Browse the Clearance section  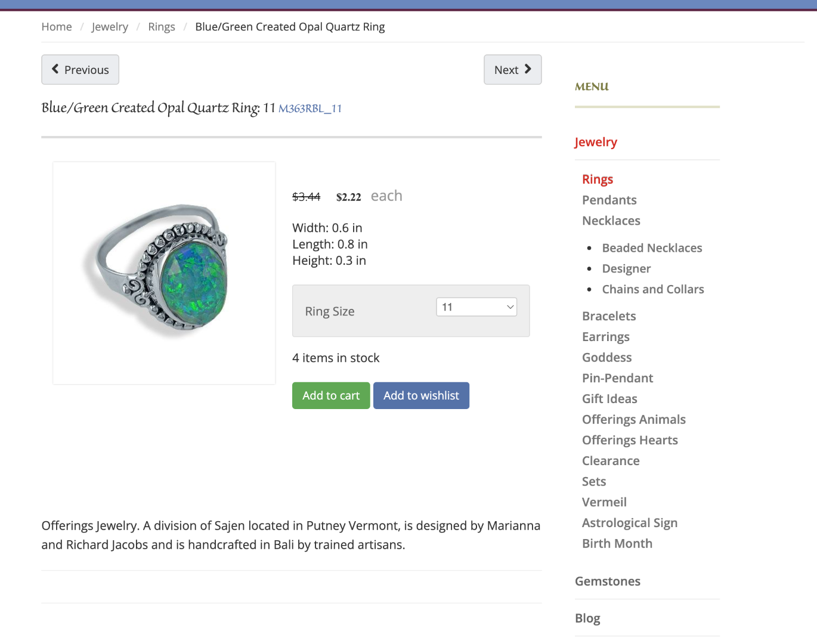611,461
